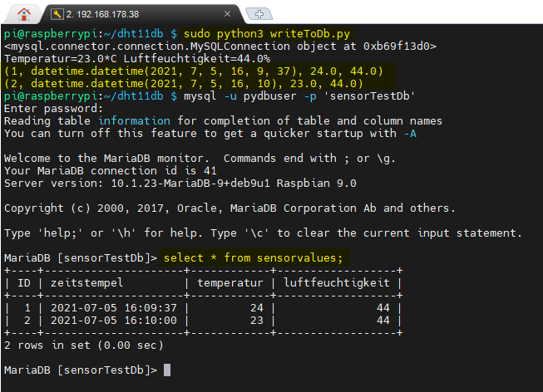Open the home tab with house icon
Viewport: 543px width, 392px height.
click(23, 13)
